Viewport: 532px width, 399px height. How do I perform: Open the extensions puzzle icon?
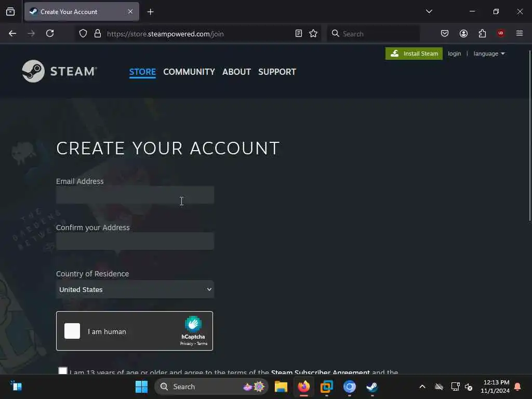pyautogui.click(x=482, y=33)
